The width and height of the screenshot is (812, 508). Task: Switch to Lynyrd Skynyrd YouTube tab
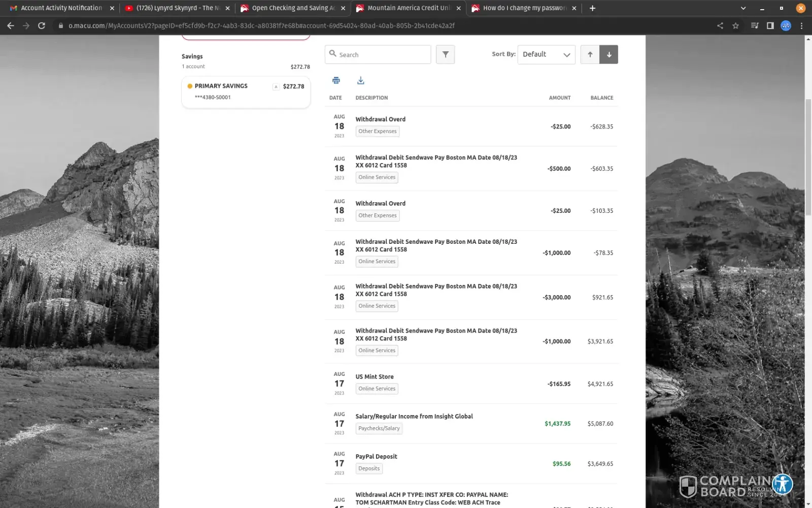pos(177,8)
